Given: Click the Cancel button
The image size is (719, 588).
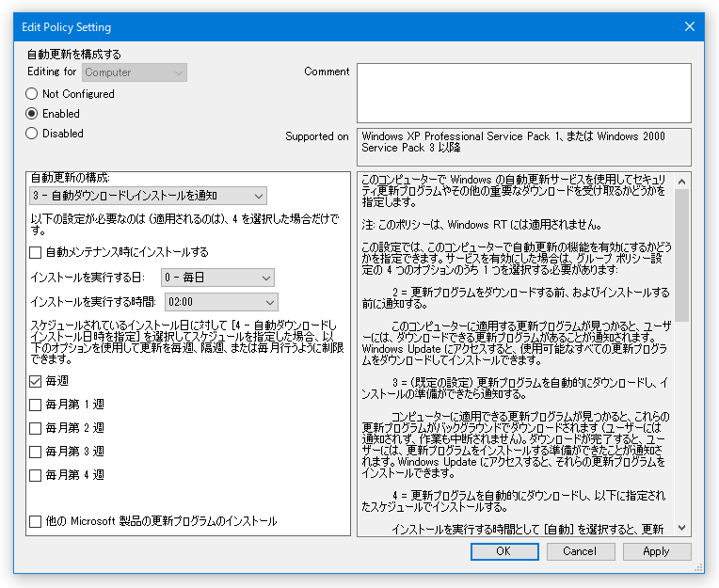Looking at the screenshot, I should [x=581, y=551].
